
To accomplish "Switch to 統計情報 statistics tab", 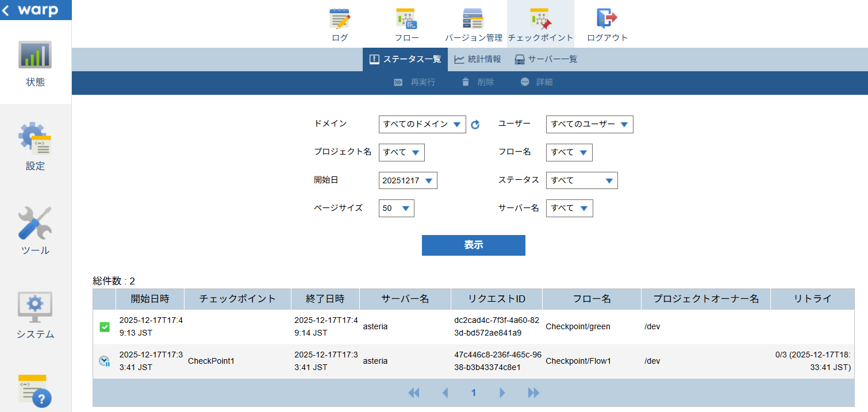I will click(x=477, y=59).
